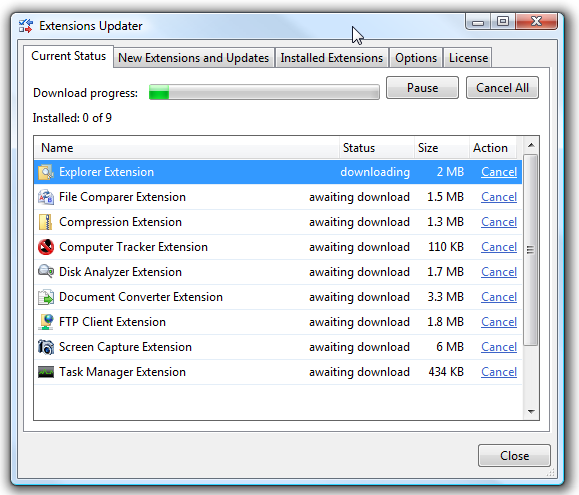Click the list scrollbar up arrow

coord(531,145)
